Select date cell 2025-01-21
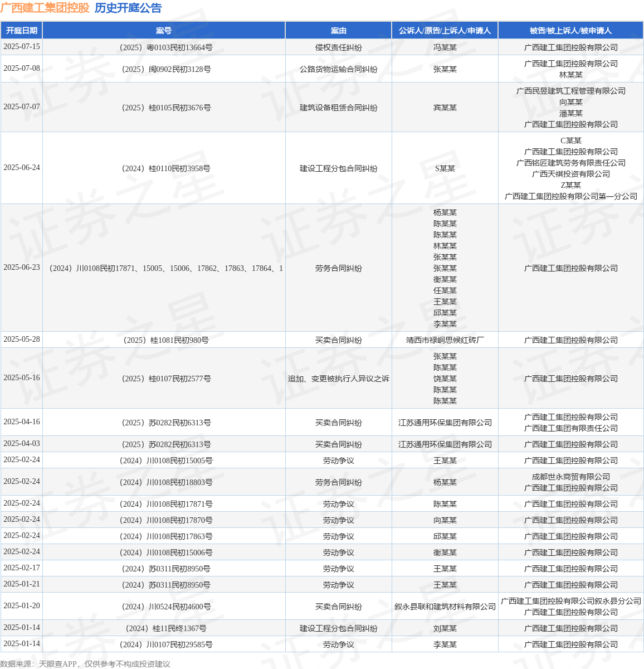The height and width of the screenshot is (669, 644). pyautogui.click(x=22, y=584)
